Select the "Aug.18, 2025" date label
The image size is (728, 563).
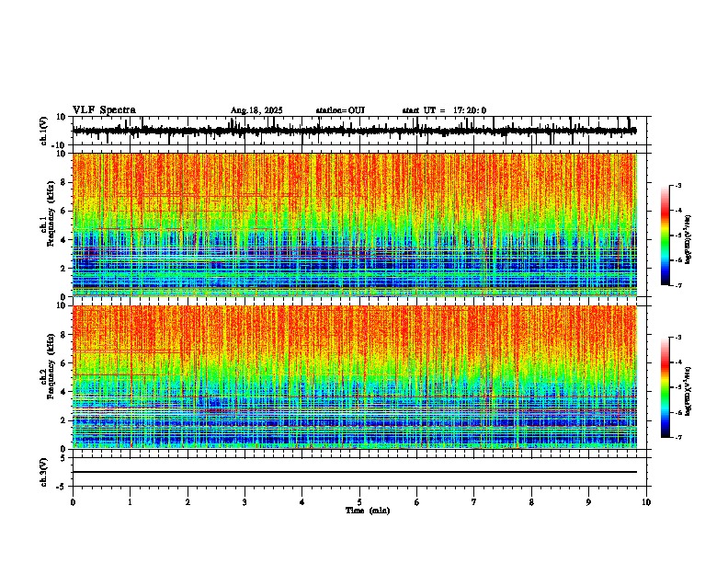[x=256, y=110]
